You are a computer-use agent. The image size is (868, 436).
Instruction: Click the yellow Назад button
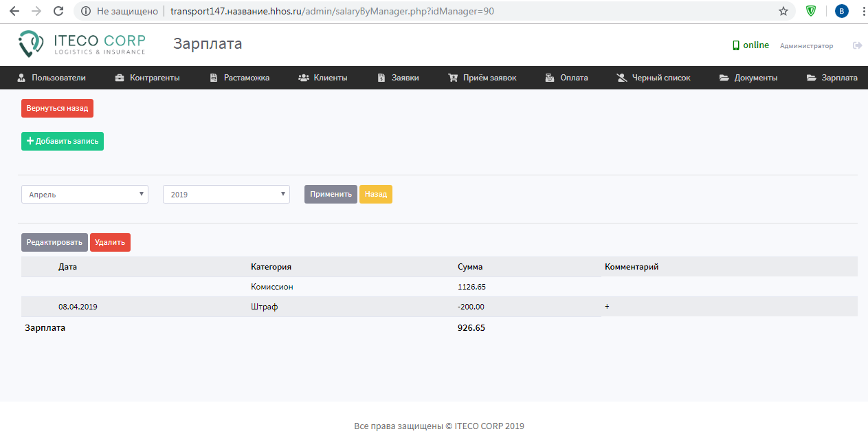(x=376, y=194)
